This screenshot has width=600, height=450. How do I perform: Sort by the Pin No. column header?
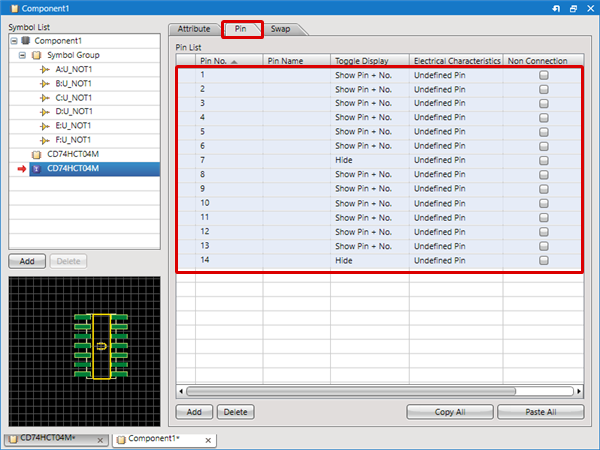[229, 60]
